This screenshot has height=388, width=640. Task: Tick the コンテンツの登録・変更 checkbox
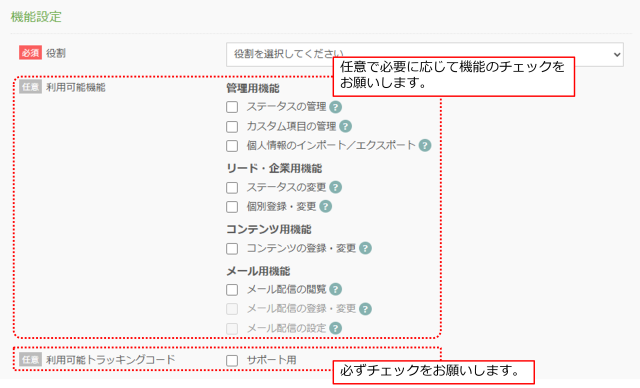[x=232, y=248]
